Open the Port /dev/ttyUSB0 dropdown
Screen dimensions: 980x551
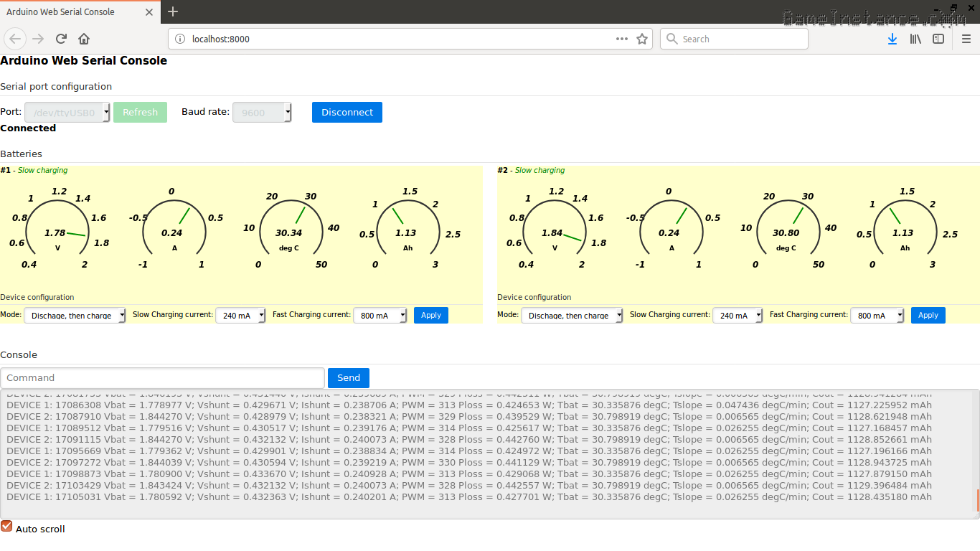[x=67, y=113]
